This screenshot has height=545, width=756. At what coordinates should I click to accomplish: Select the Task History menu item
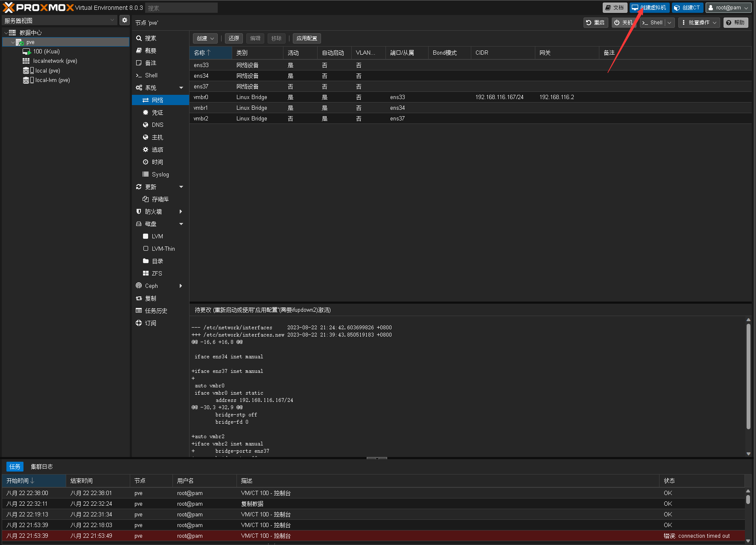pos(156,311)
